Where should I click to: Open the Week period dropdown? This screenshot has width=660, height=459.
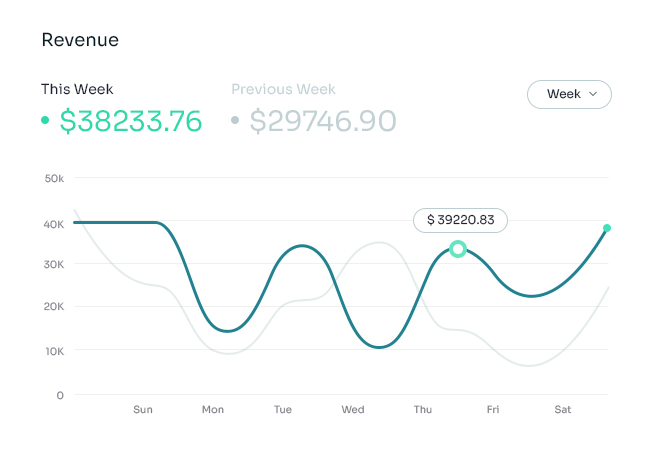[x=568, y=94]
